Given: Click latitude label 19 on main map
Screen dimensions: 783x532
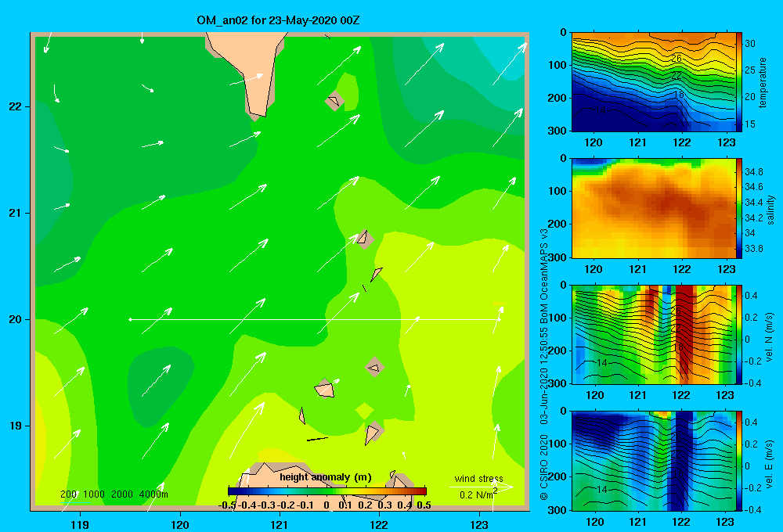Looking at the screenshot, I should [x=16, y=426].
